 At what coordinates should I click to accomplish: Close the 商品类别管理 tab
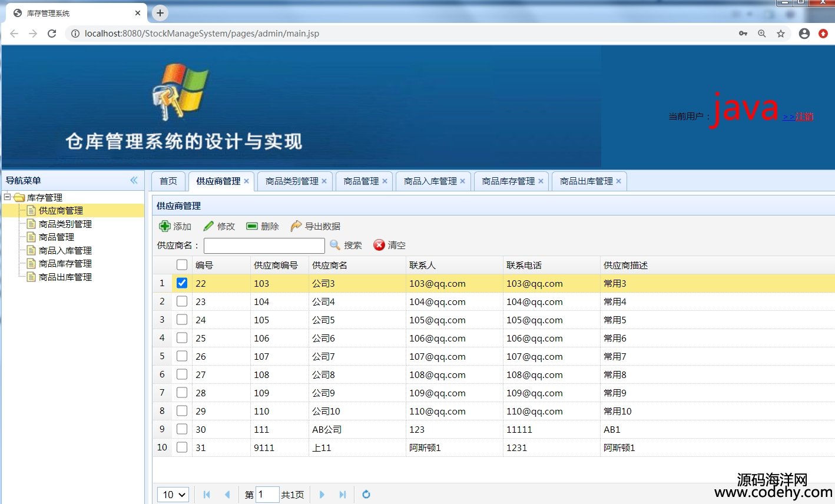tap(324, 181)
